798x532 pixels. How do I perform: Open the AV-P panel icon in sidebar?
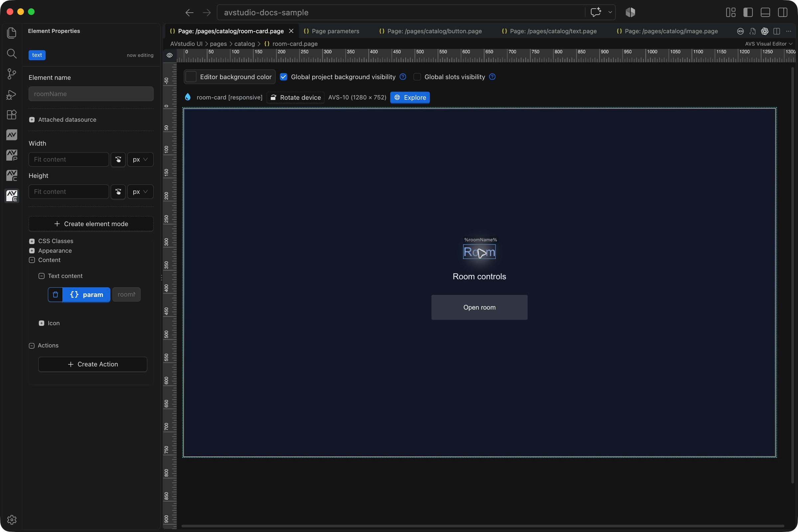pyautogui.click(x=12, y=155)
